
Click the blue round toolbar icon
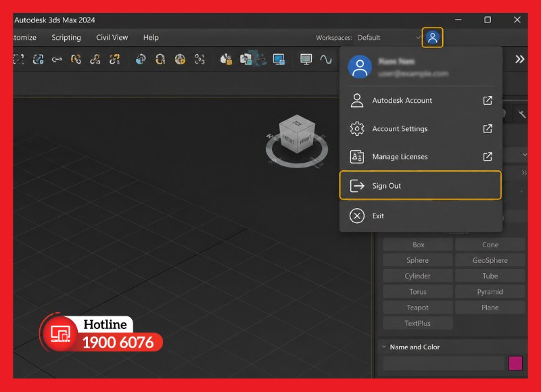coord(141,59)
